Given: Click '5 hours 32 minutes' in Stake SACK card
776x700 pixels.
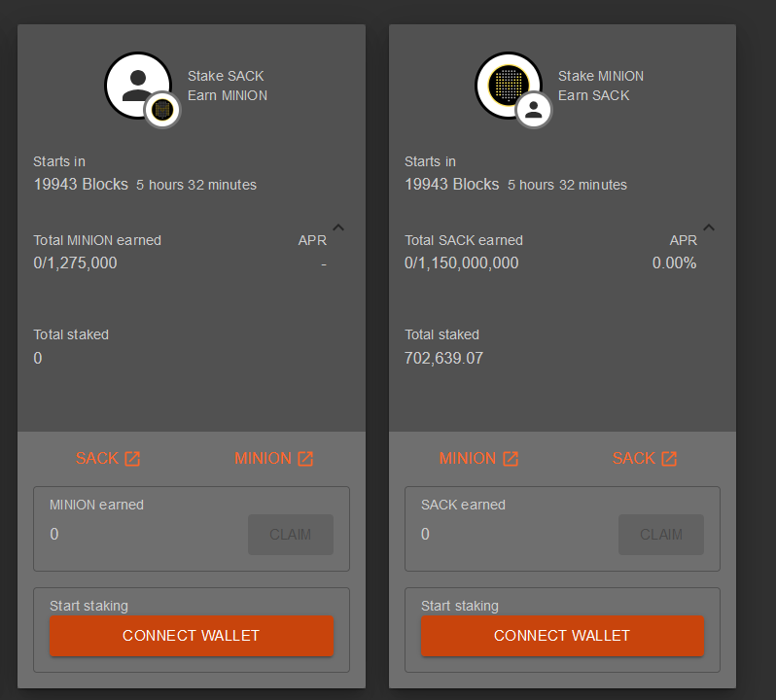Looking at the screenshot, I should pos(196,185).
